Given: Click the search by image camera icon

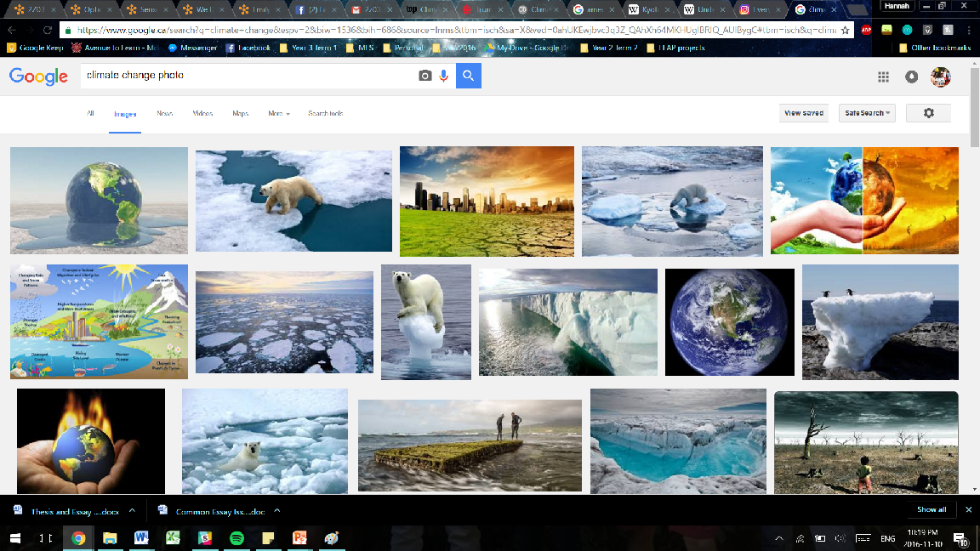Looking at the screenshot, I should (x=424, y=76).
